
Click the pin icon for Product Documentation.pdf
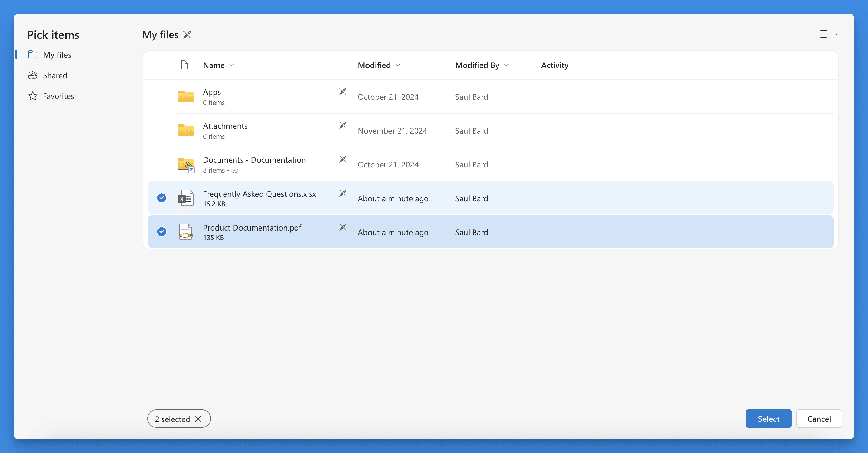(343, 227)
